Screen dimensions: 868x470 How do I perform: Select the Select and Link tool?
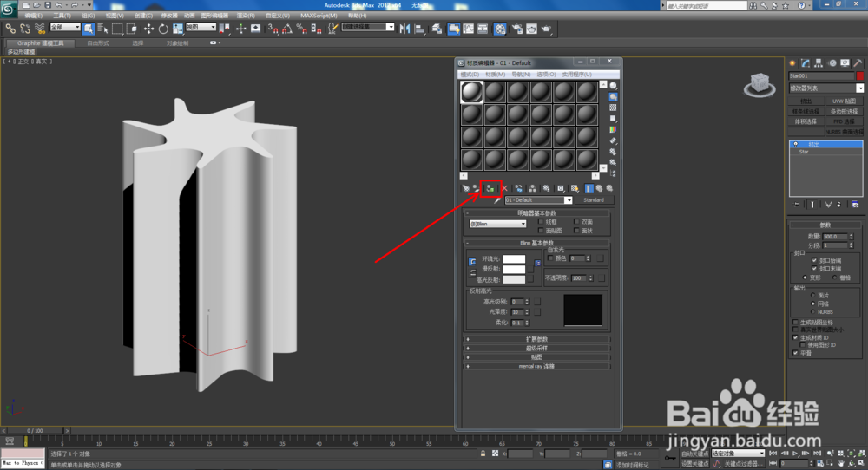10,29
